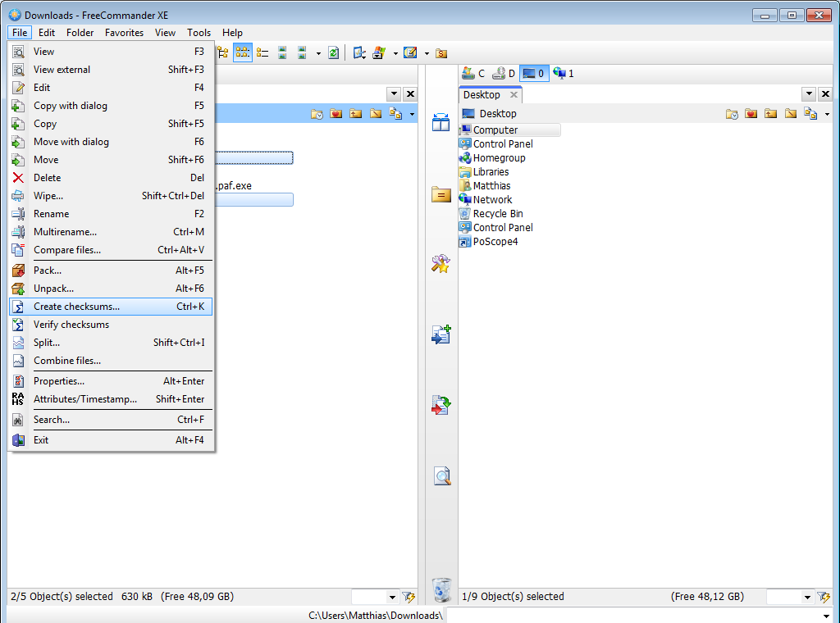This screenshot has width=840, height=623.
Task: Select Compare files in the File menu
Action: coord(111,250)
